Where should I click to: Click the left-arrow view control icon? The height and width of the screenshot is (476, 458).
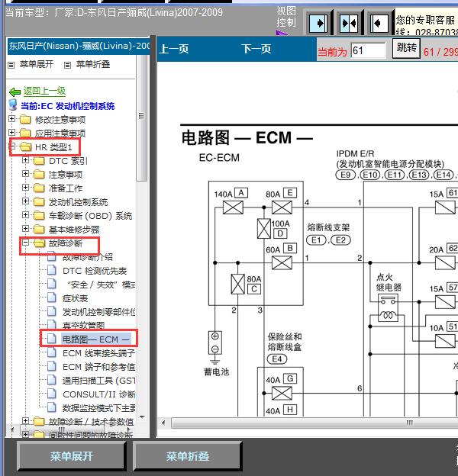click(379, 23)
